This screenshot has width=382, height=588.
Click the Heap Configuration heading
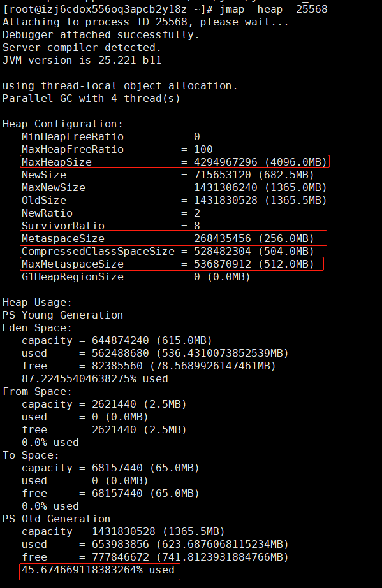point(62,124)
